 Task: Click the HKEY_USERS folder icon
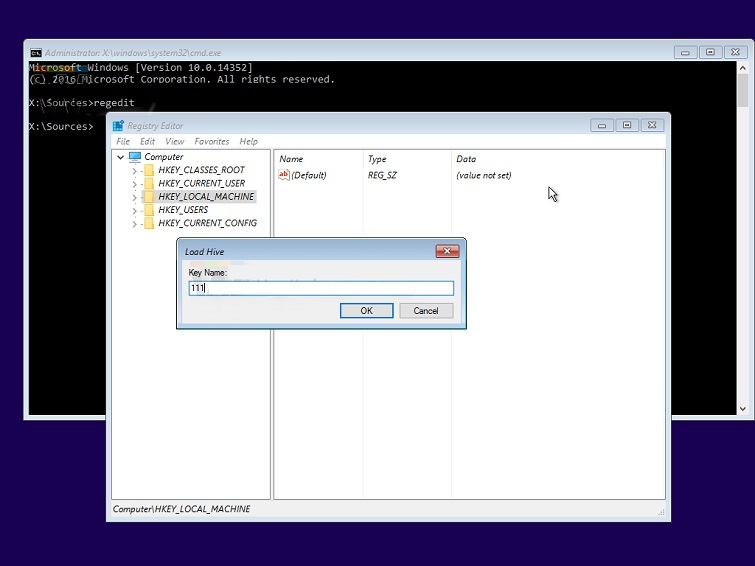coord(149,210)
